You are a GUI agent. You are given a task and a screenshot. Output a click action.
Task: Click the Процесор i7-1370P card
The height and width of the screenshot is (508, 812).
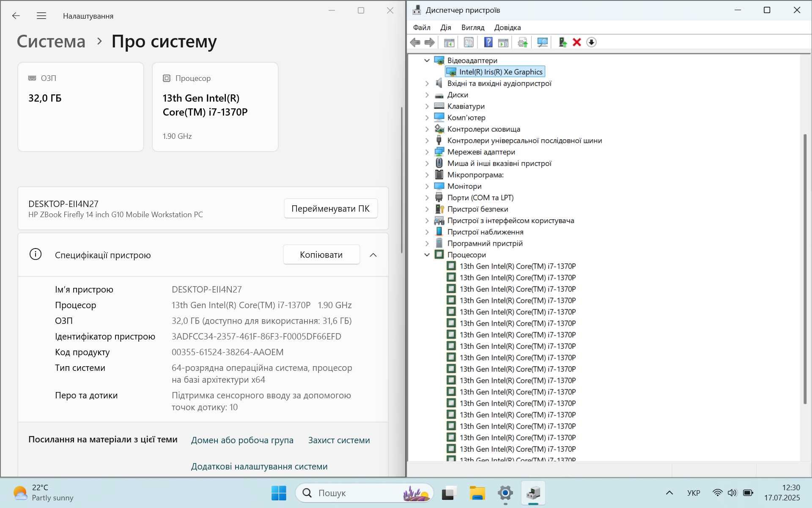click(x=215, y=107)
